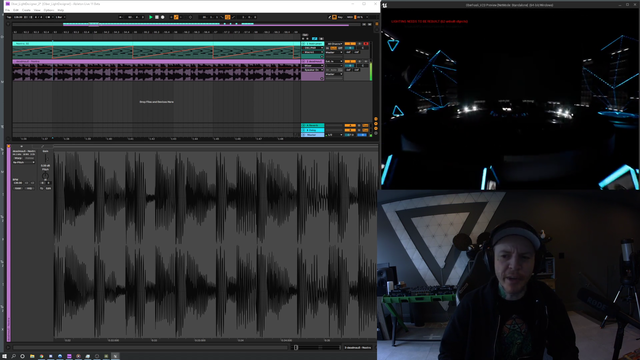
Task: Open the quantization menu showing 1 Bar
Action: (60, 17)
